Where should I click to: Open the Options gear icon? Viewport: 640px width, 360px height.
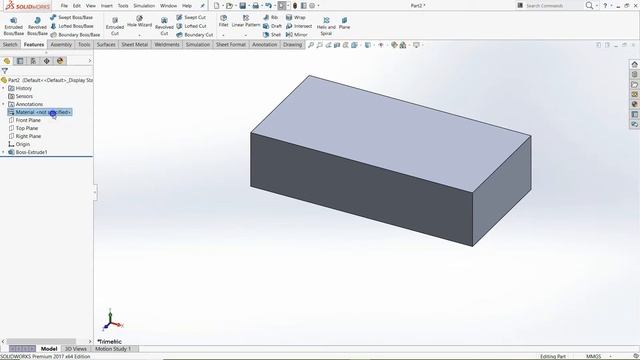point(312,6)
